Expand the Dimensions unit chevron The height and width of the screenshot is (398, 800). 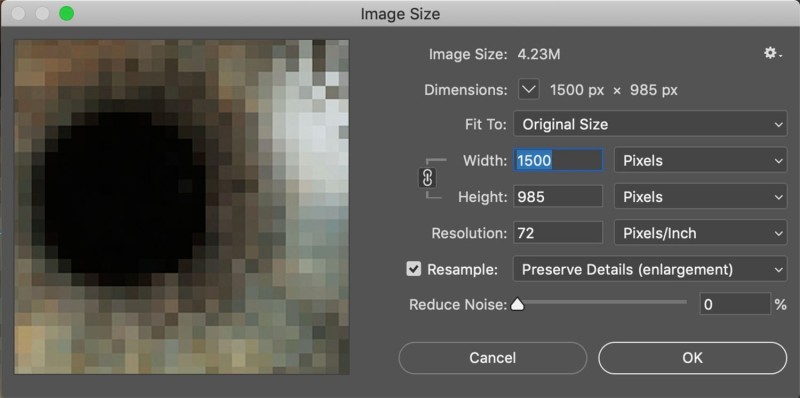coord(529,90)
